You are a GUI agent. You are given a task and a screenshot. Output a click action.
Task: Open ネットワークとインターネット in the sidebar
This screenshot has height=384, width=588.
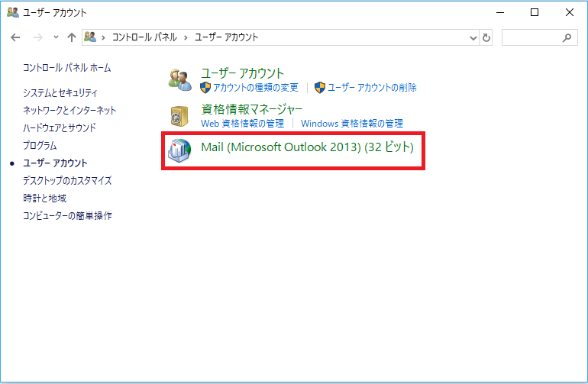pos(69,110)
